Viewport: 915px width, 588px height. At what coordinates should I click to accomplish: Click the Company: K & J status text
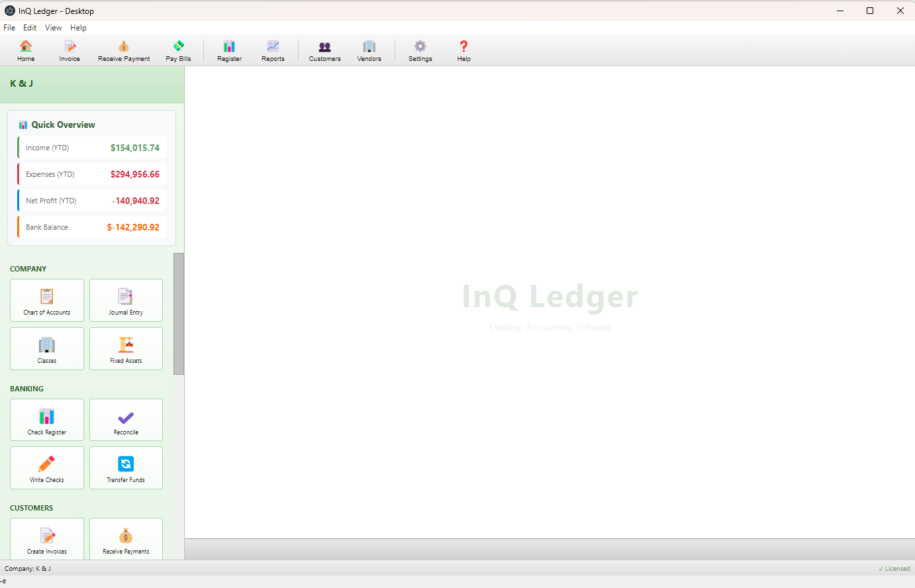point(28,569)
